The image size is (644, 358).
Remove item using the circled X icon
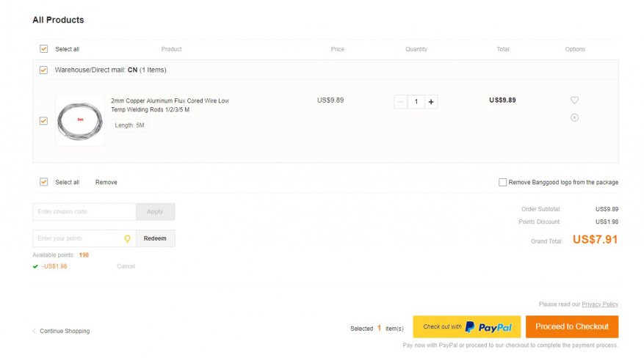coord(574,117)
